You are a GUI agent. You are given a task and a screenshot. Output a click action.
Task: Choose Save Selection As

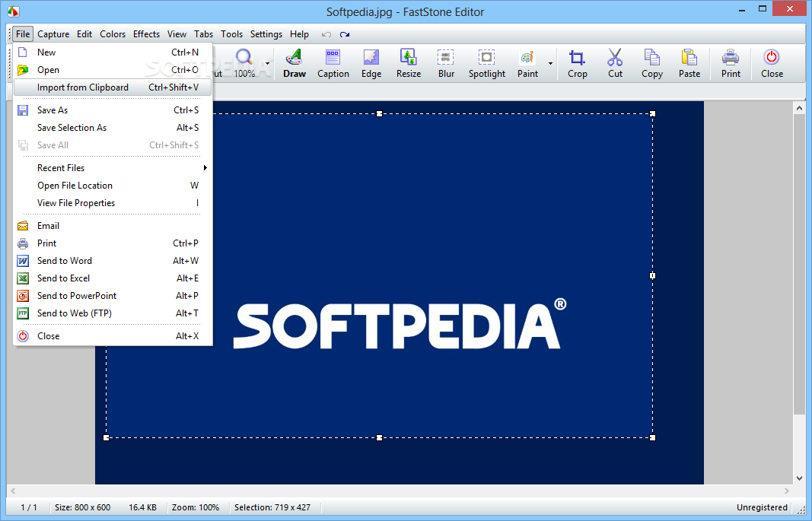(x=112, y=128)
